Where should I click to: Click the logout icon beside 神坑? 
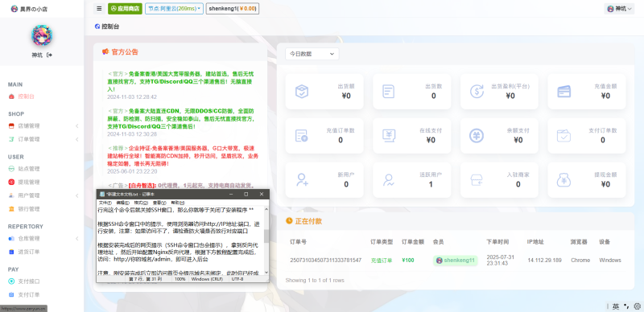pyautogui.click(x=50, y=55)
